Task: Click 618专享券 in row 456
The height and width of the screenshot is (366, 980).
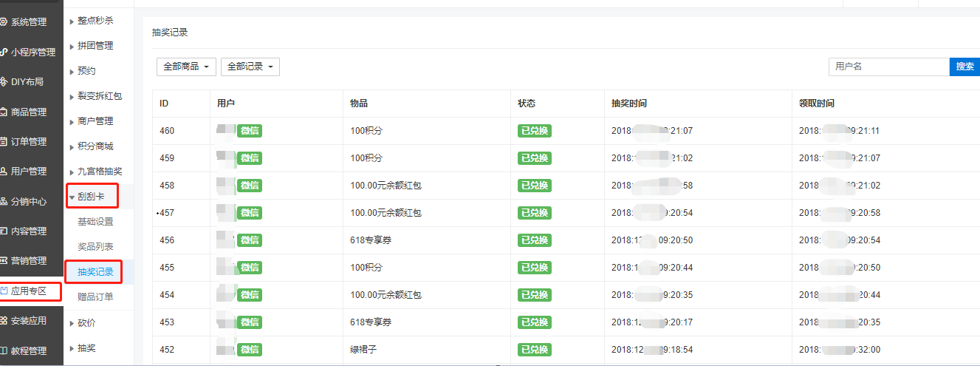Action: pos(371,240)
